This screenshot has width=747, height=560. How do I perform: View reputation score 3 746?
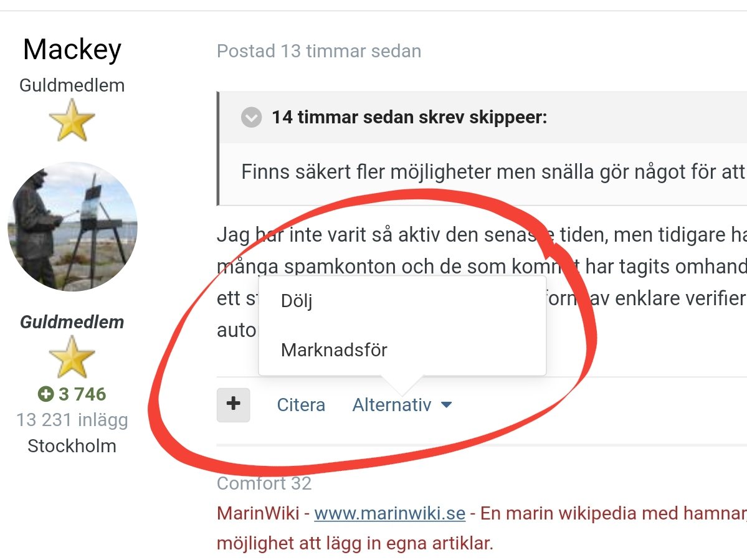[82, 394]
